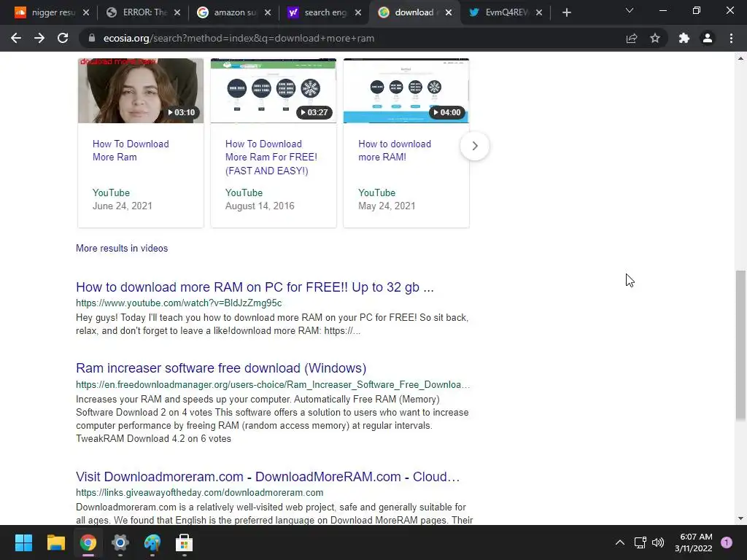Close the ERROR tab
The image size is (747, 560).
177,12
